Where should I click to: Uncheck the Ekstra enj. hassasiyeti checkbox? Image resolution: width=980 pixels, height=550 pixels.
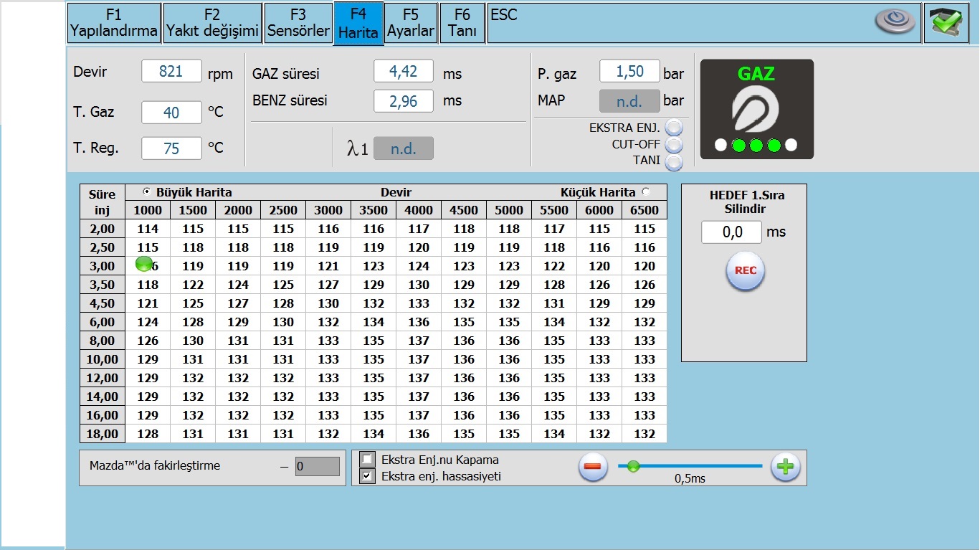[367, 475]
